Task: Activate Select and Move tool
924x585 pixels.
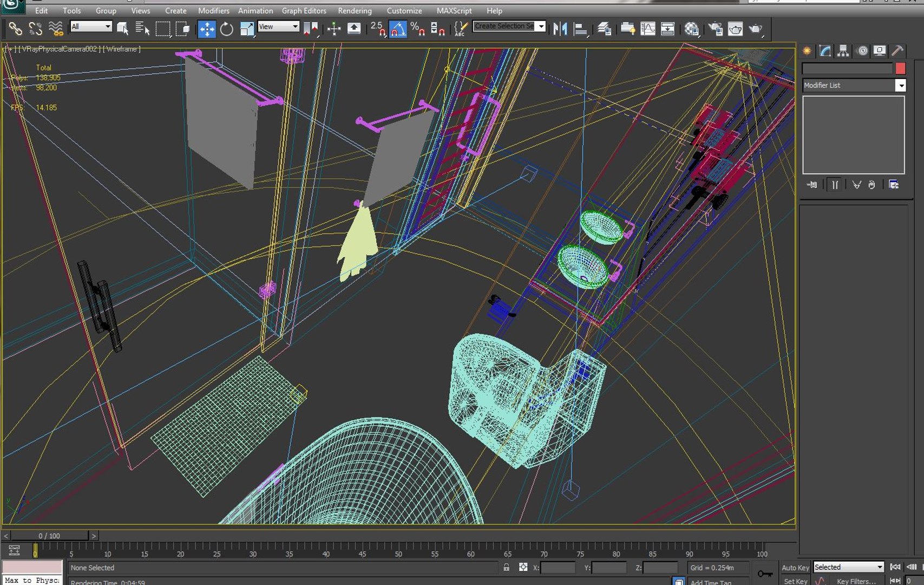Action: click(x=207, y=29)
